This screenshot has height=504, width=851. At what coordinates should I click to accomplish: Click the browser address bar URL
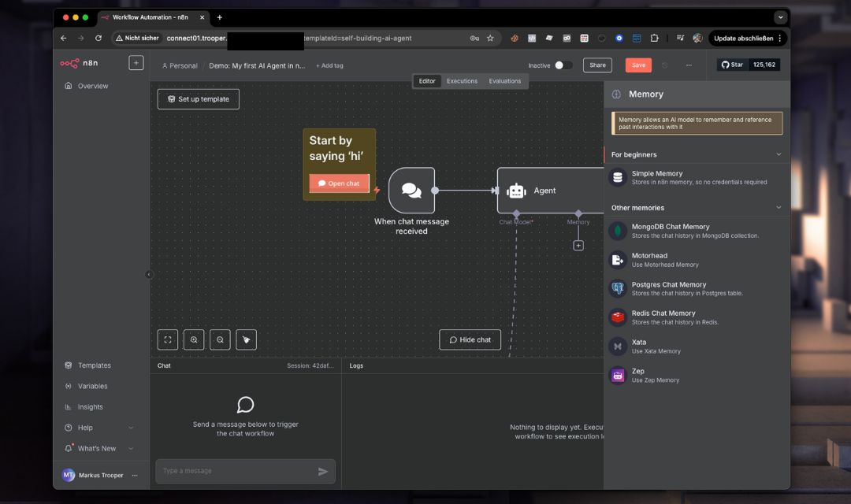tap(289, 38)
